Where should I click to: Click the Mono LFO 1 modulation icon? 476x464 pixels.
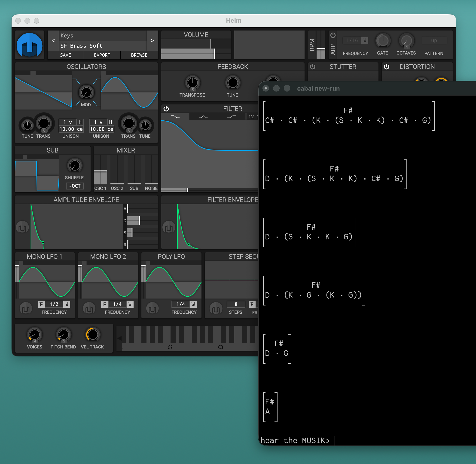(26, 308)
